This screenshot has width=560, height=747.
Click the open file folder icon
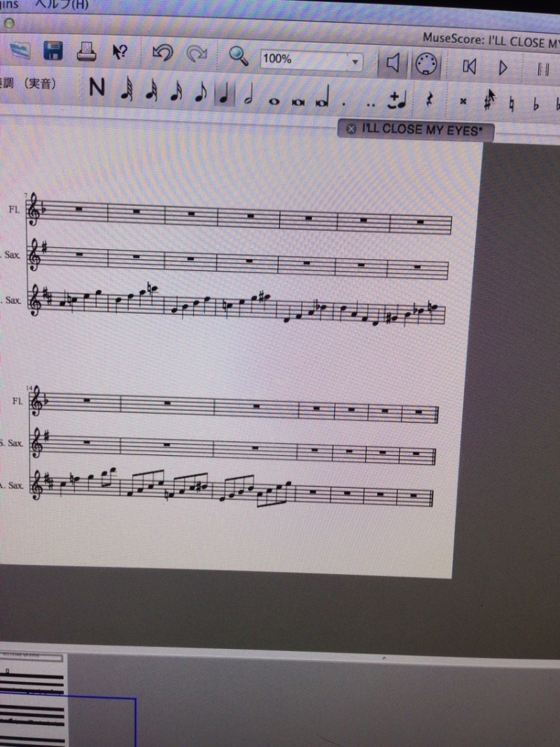[20, 51]
